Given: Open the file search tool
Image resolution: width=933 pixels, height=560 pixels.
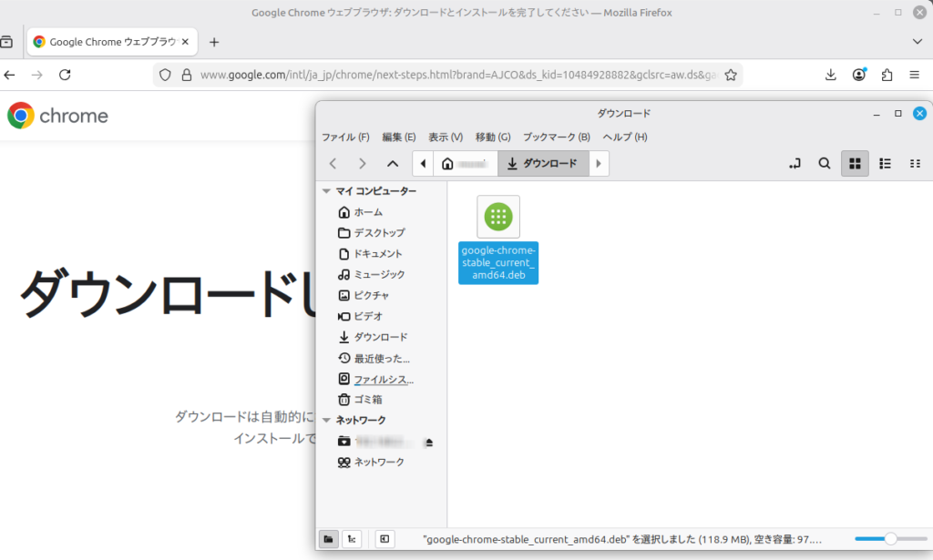Looking at the screenshot, I should [825, 164].
